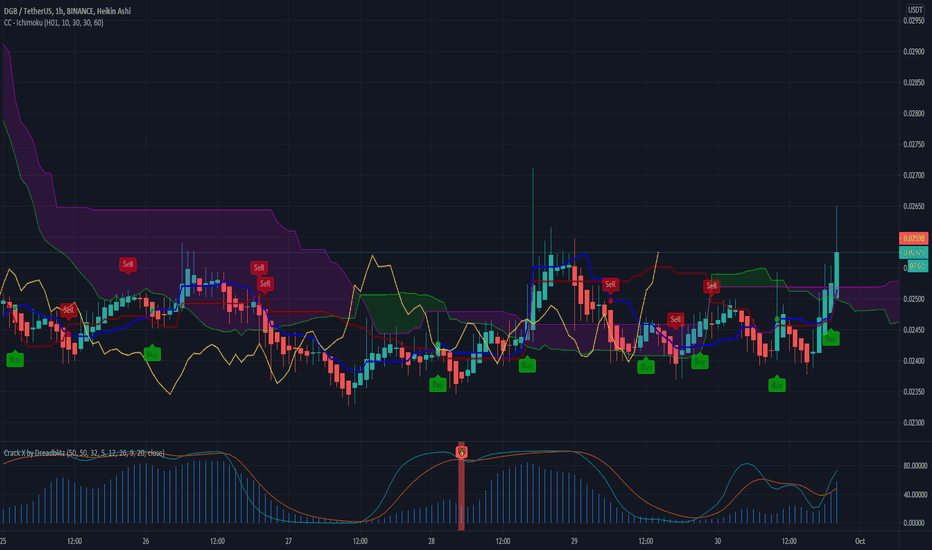This screenshot has height=550, width=932.
Task: Click the 12:00 time label between 30 and Oct
Action: point(789,541)
